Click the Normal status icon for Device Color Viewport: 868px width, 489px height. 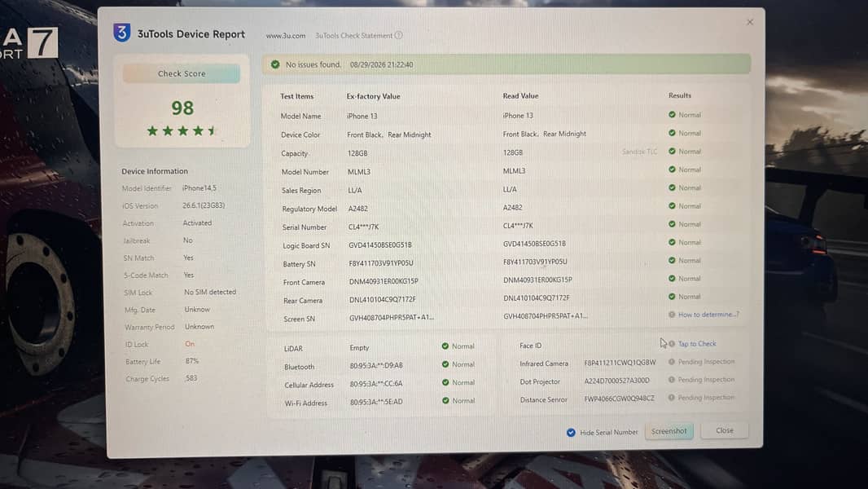point(672,133)
